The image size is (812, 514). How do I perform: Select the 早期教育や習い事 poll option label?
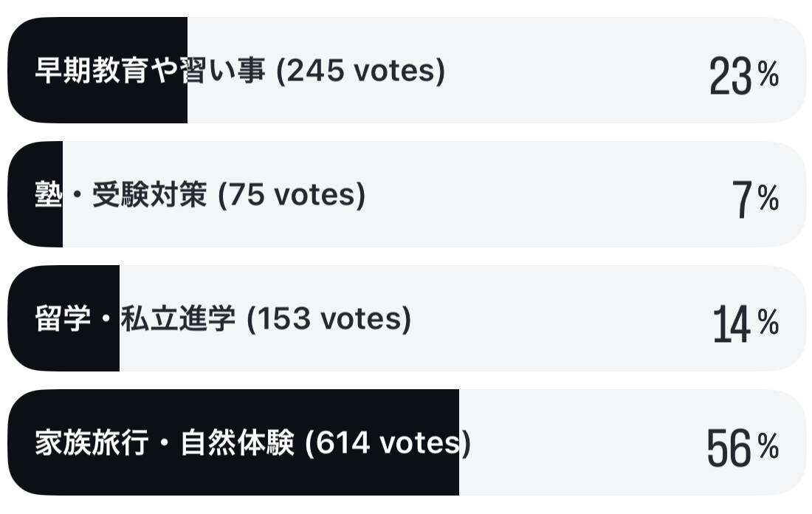coord(150,72)
